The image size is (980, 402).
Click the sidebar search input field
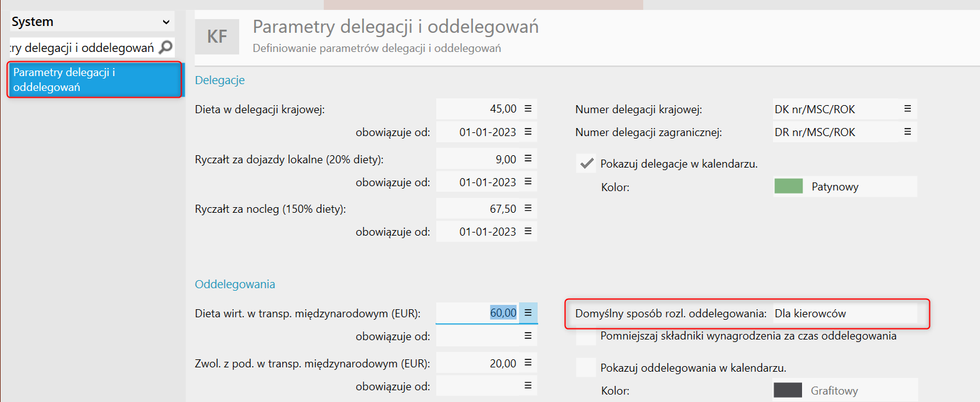[82, 48]
